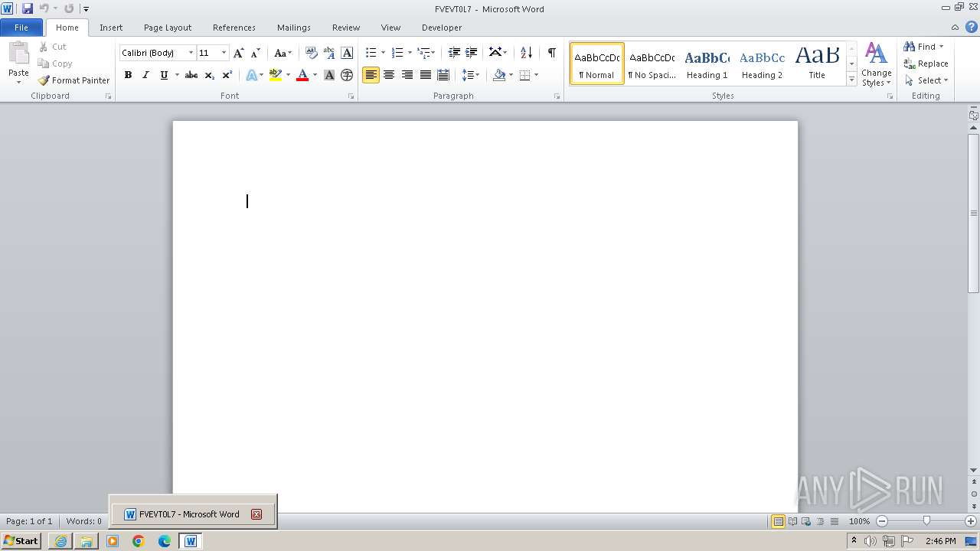
Task: Click the Character Border icon
Action: (x=347, y=53)
